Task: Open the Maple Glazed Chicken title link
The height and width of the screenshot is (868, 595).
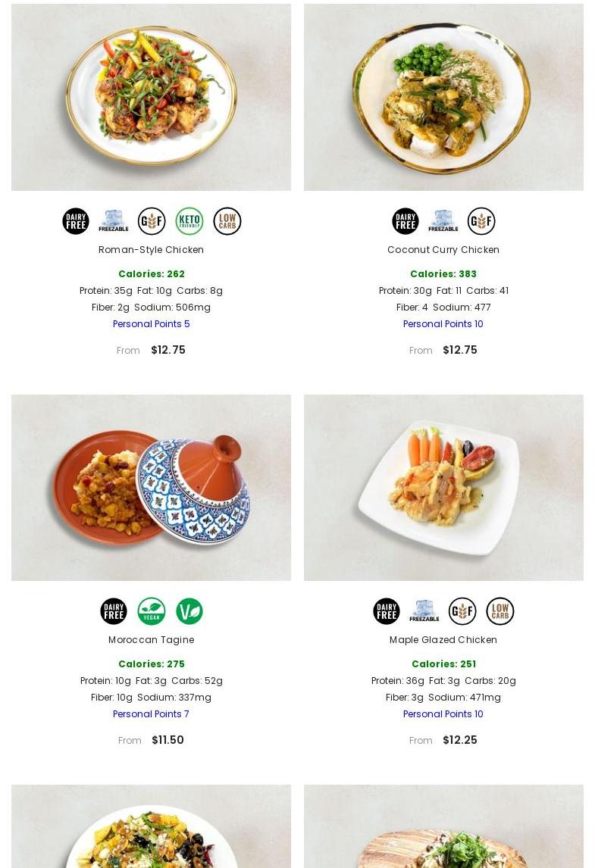Action: point(443,639)
